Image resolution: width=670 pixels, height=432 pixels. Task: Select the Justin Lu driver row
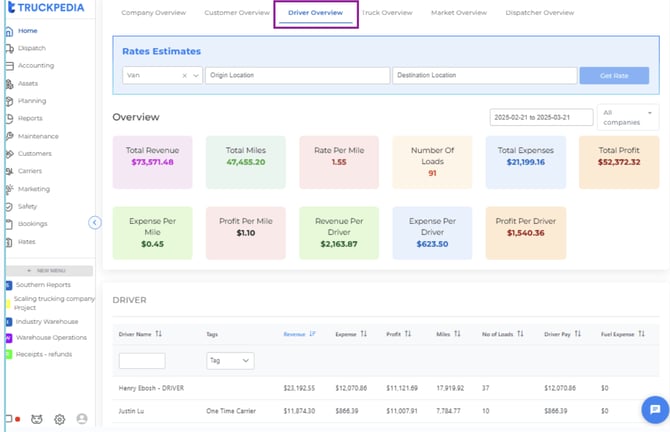[x=386, y=411]
